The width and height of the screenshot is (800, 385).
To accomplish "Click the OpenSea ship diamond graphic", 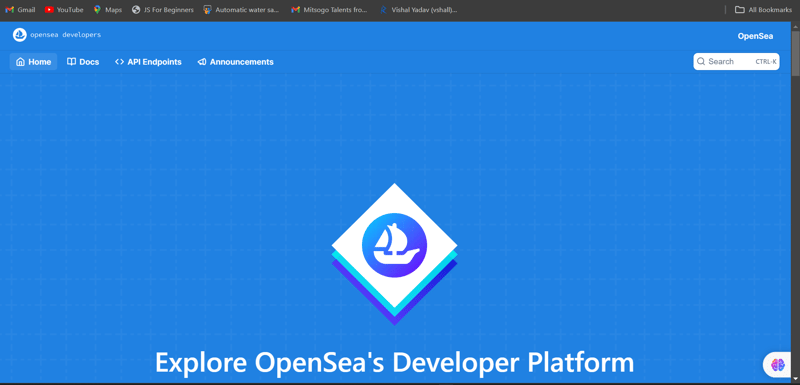I will click(x=394, y=253).
